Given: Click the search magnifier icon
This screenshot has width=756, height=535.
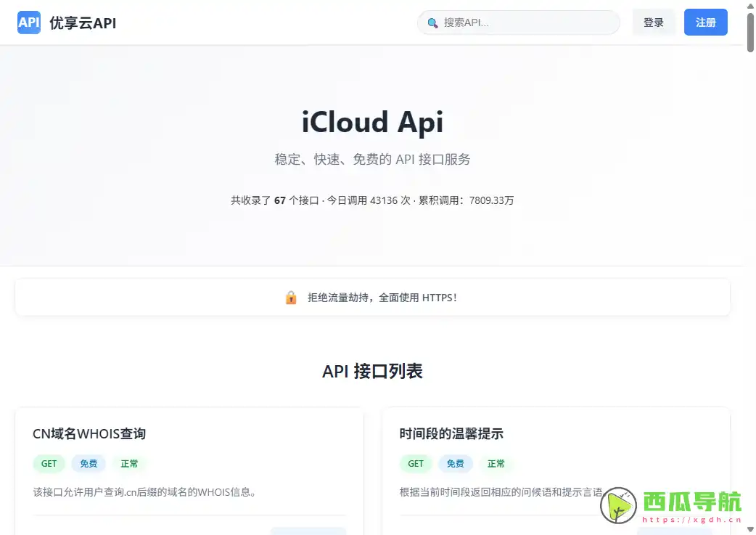Looking at the screenshot, I should pos(433,23).
